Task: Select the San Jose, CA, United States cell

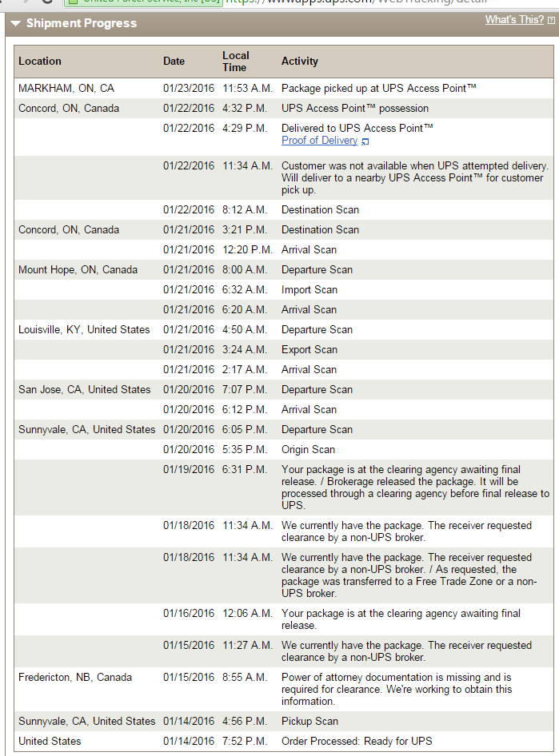Action: point(84,390)
